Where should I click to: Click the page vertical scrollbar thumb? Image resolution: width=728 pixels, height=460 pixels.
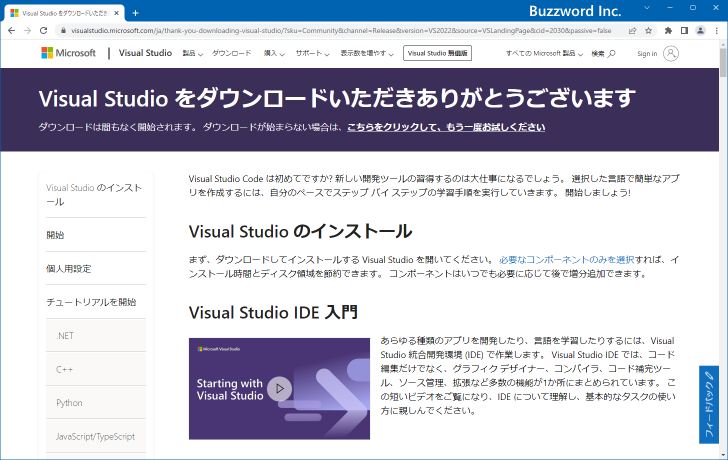click(723, 63)
